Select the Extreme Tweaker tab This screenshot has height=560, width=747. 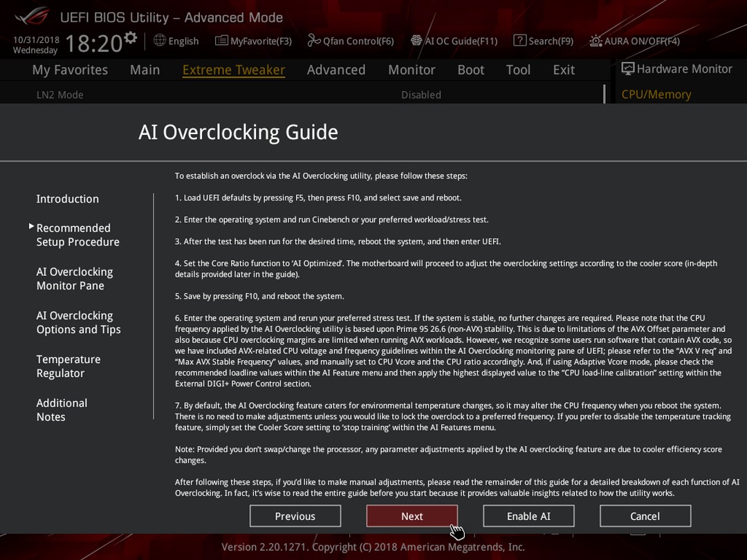pyautogui.click(x=234, y=70)
